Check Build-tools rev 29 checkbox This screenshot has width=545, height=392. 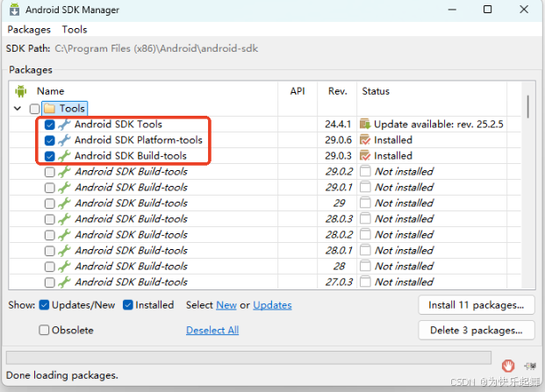50,203
